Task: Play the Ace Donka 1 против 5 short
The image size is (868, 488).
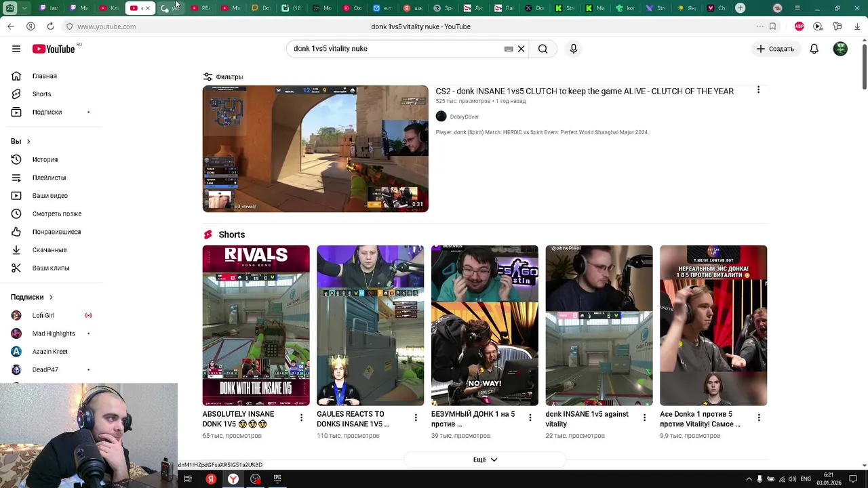Action: (713, 325)
